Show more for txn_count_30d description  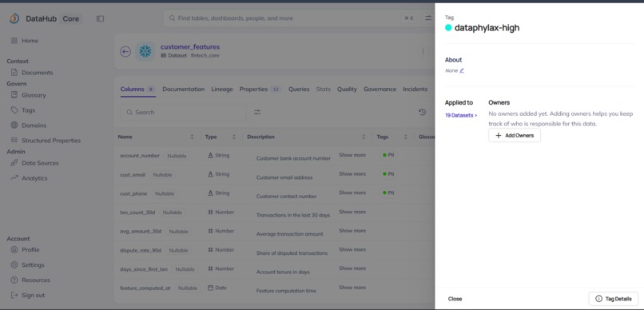352,212
